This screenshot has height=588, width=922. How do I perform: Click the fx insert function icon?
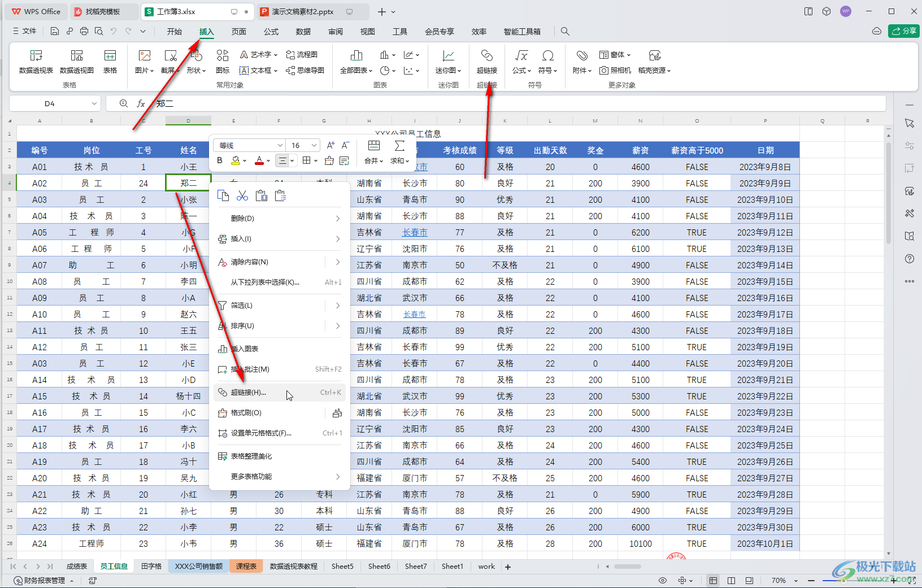pos(141,103)
